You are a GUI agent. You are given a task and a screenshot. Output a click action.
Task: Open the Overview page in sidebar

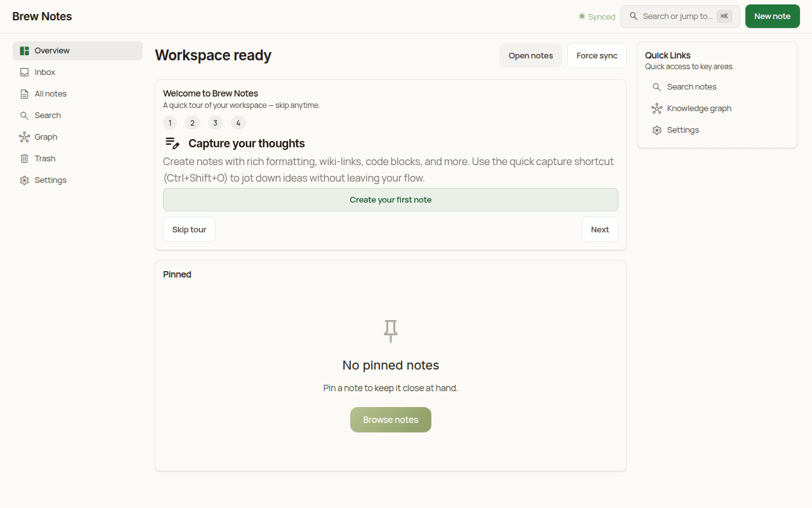tap(77, 51)
